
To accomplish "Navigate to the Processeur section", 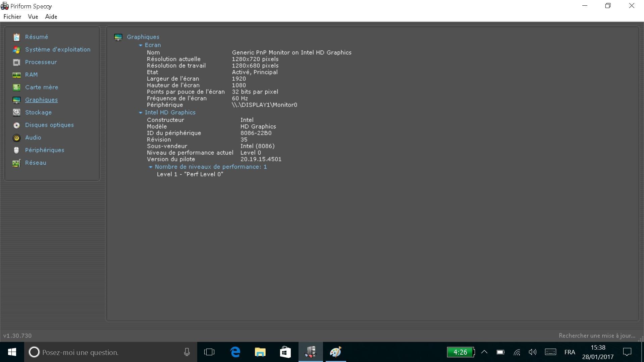I will point(41,62).
